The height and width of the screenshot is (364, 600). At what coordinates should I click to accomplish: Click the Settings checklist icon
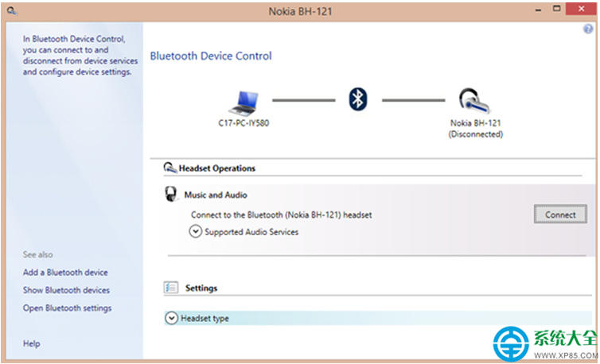[170, 287]
